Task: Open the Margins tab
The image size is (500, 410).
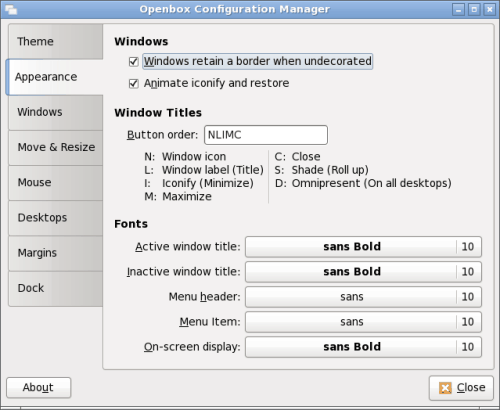Action: point(55,253)
